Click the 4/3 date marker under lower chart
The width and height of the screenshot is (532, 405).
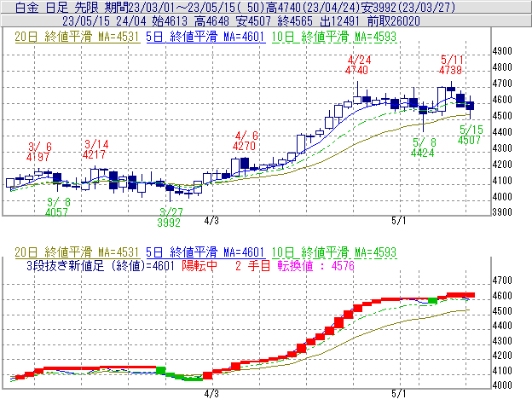(x=211, y=394)
